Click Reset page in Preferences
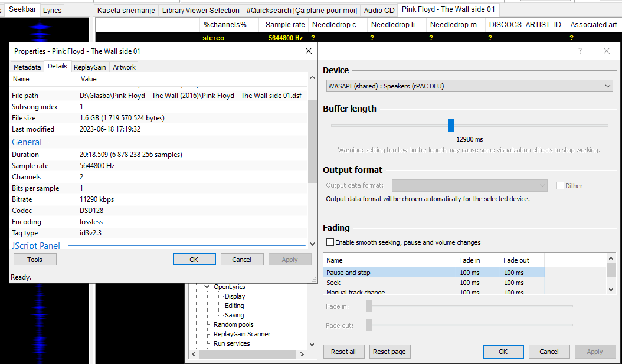 389,351
